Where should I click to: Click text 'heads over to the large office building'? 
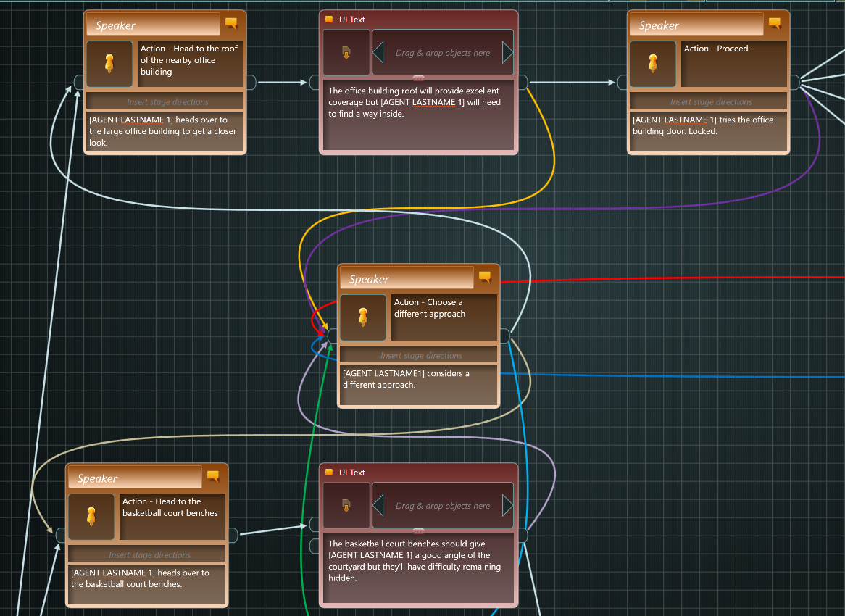[x=162, y=131]
